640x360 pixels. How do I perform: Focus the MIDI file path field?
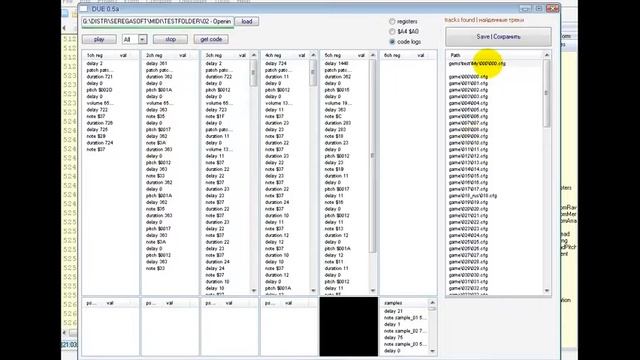pos(158,21)
